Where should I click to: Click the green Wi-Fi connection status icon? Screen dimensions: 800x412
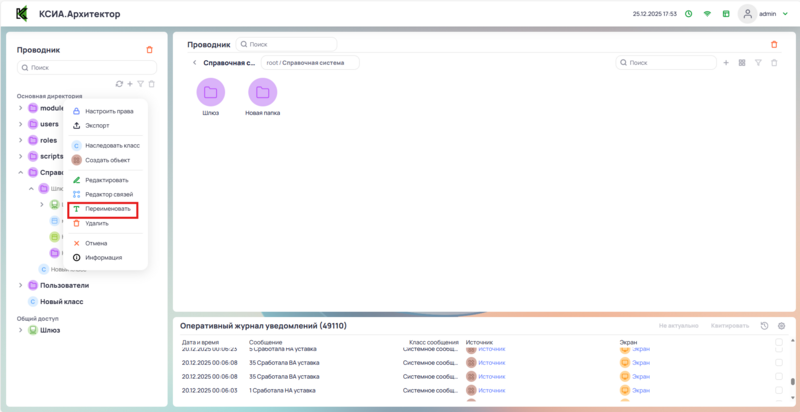click(706, 14)
